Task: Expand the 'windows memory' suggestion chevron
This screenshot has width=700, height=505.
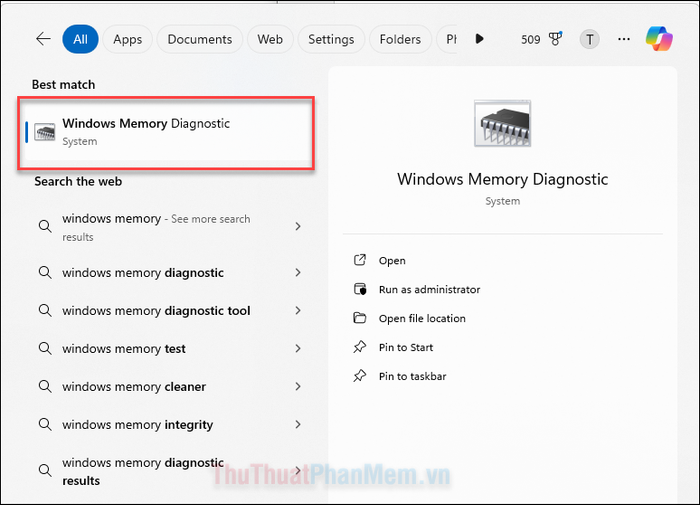Action: (298, 226)
